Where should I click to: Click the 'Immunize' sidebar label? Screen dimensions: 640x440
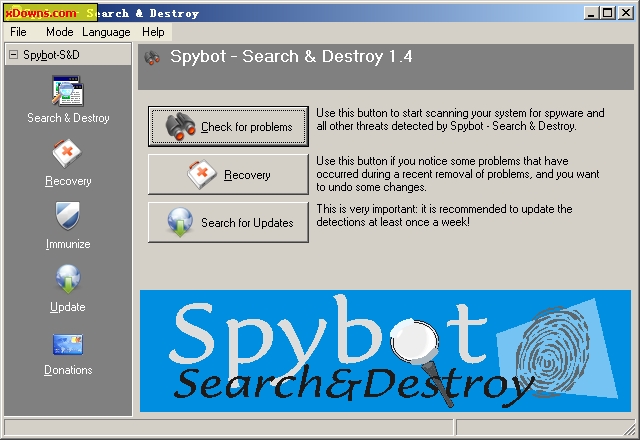68,244
